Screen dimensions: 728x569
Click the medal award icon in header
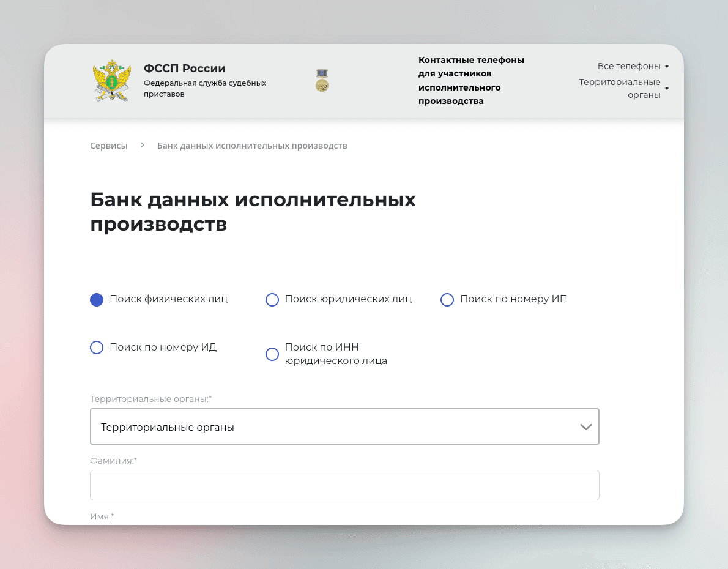click(321, 80)
